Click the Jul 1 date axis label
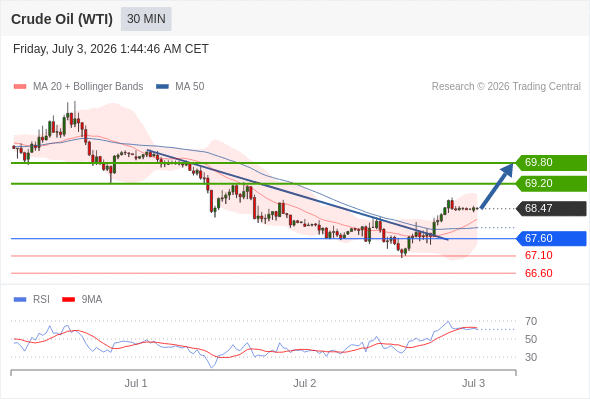 point(136,383)
